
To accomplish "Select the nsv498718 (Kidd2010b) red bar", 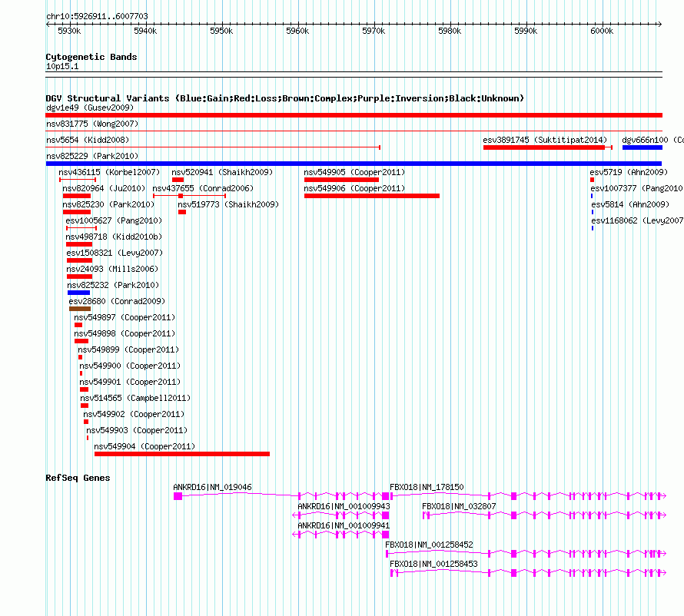I will pos(79,244).
